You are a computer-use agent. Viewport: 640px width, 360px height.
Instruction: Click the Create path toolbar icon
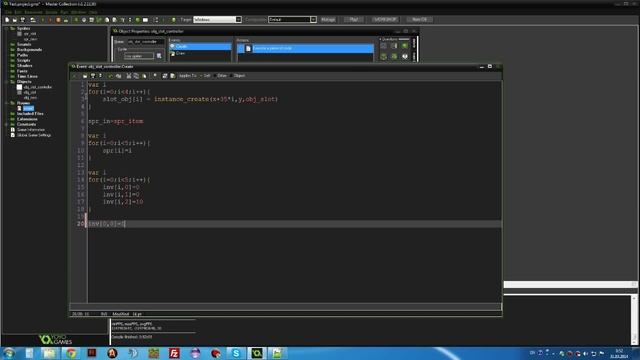coord(99,20)
